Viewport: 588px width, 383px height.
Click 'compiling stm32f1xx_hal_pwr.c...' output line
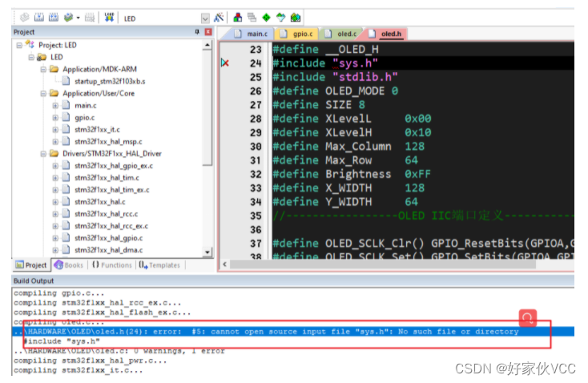90,361
